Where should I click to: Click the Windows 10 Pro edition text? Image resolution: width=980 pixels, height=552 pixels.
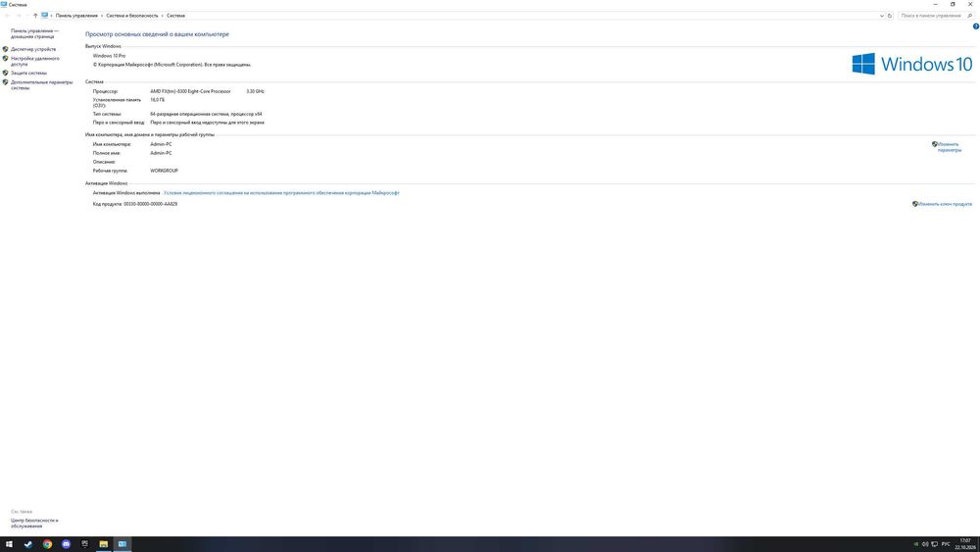110,56
